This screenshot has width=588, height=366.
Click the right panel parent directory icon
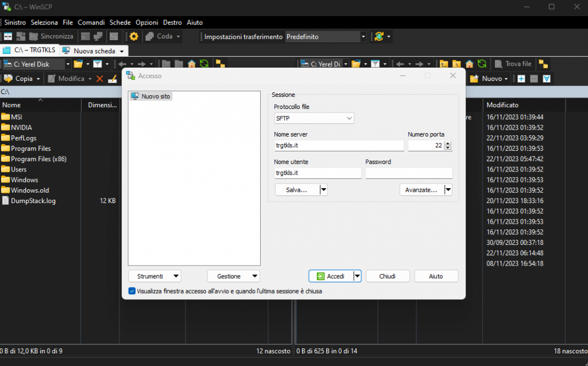[444, 64]
